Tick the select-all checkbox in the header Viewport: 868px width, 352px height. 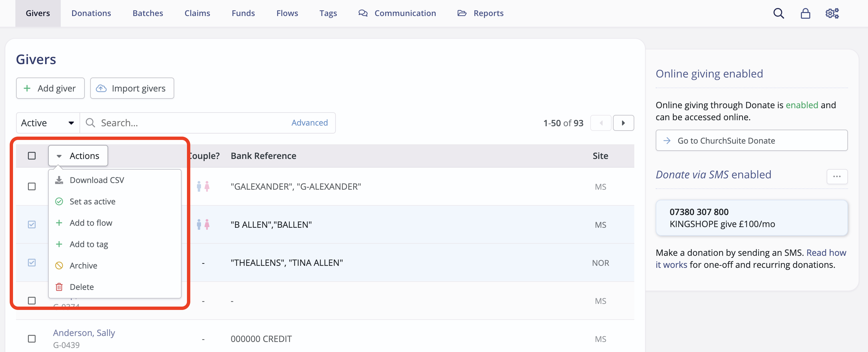click(32, 155)
